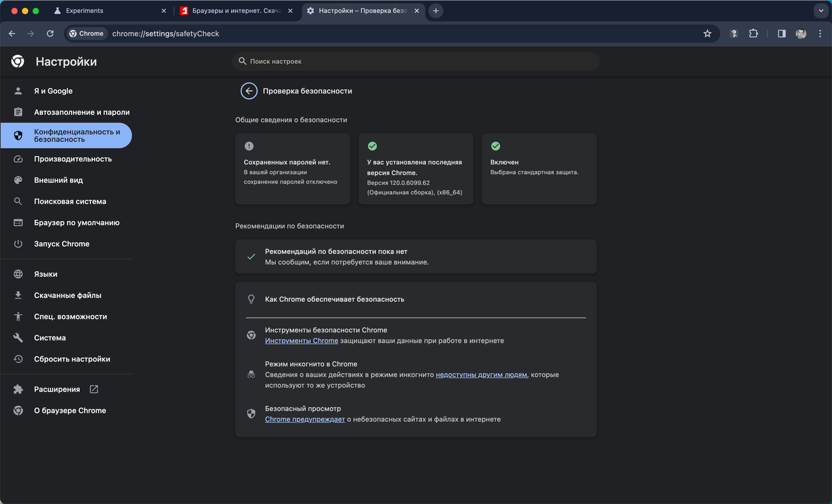Click the back arrow beside Проверка безопасности
The width and height of the screenshot is (832, 504).
(x=248, y=91)
